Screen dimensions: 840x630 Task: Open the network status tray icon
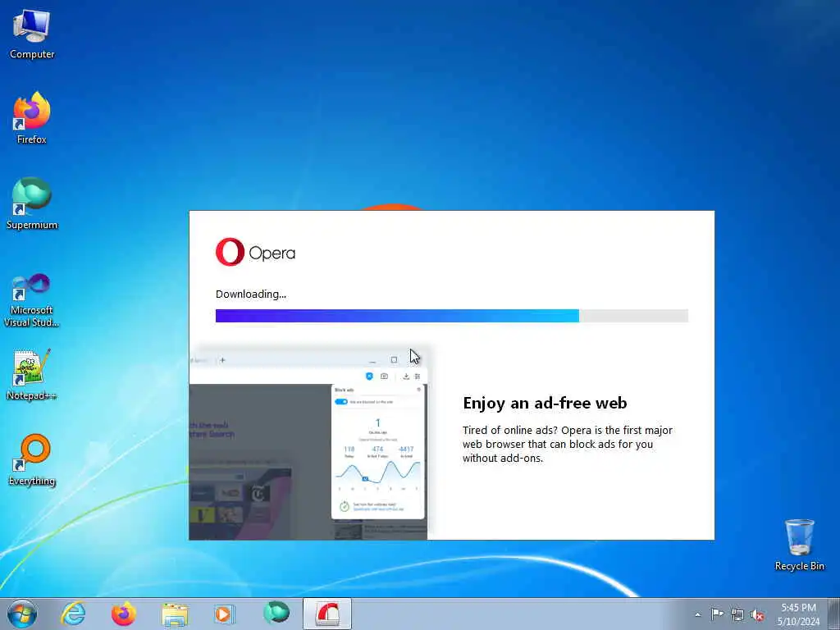coord(737,614)
